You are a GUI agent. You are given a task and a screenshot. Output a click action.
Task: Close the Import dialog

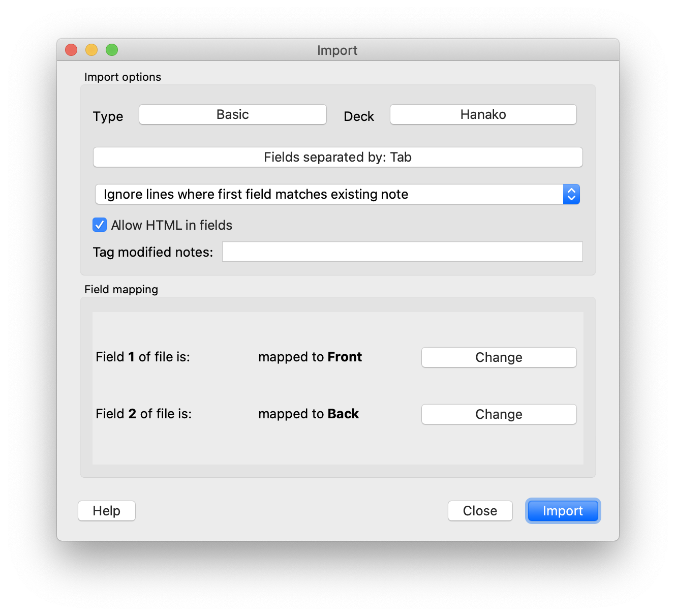480,511
